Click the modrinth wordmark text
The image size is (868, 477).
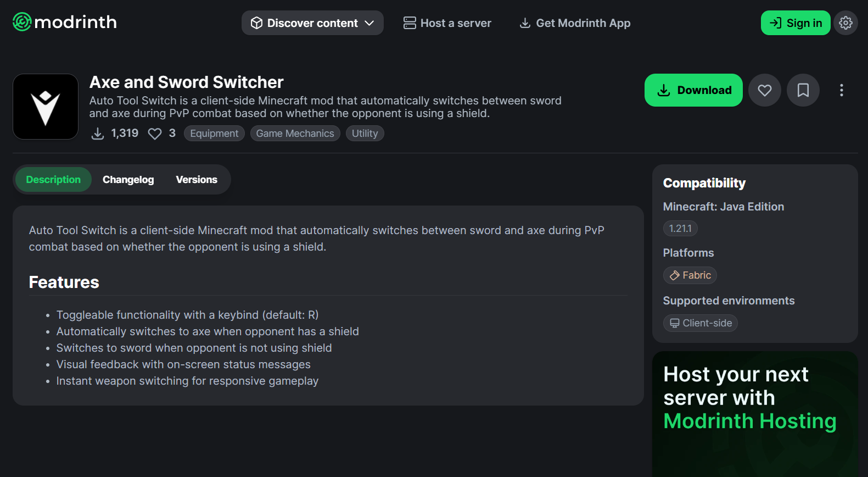pos(76,22)
